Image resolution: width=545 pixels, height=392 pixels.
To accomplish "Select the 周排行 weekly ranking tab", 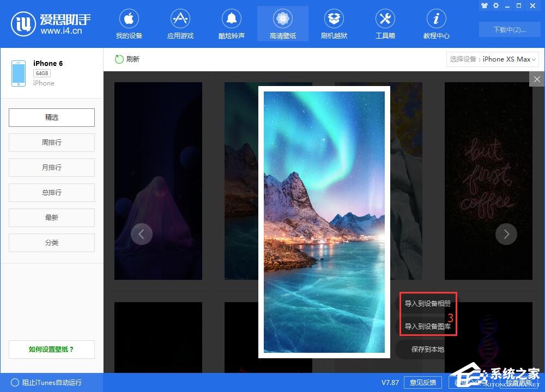I will click(x=52, y=143).
